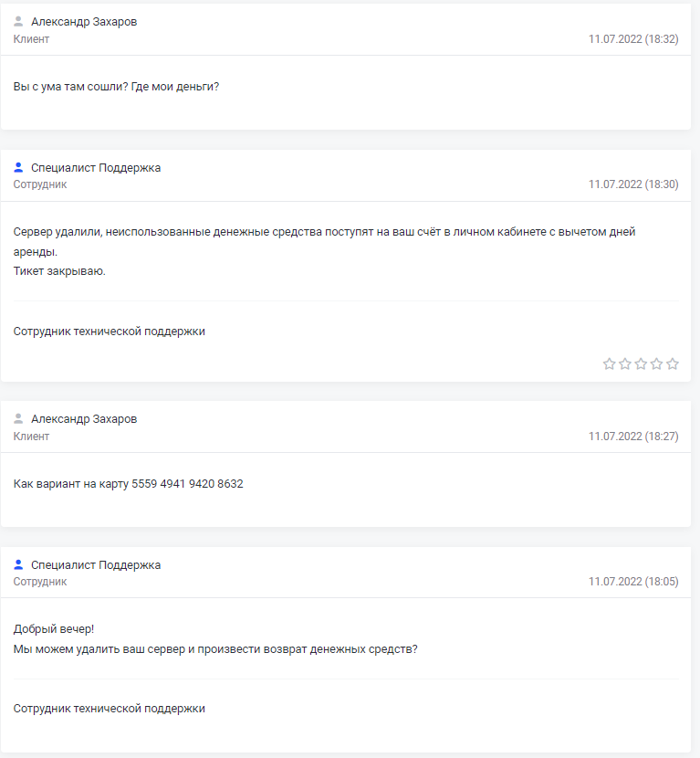Click the name Александр Захаров in the top message
Viewport: 700px width, 758px height.
pos(84,21)
